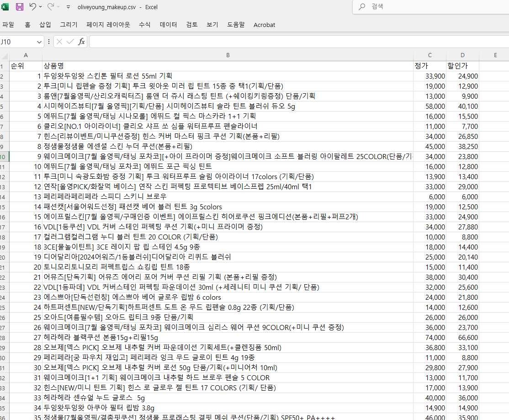Focus the 검색 search box
Screen dimensions: 509x420
(431, 7)
